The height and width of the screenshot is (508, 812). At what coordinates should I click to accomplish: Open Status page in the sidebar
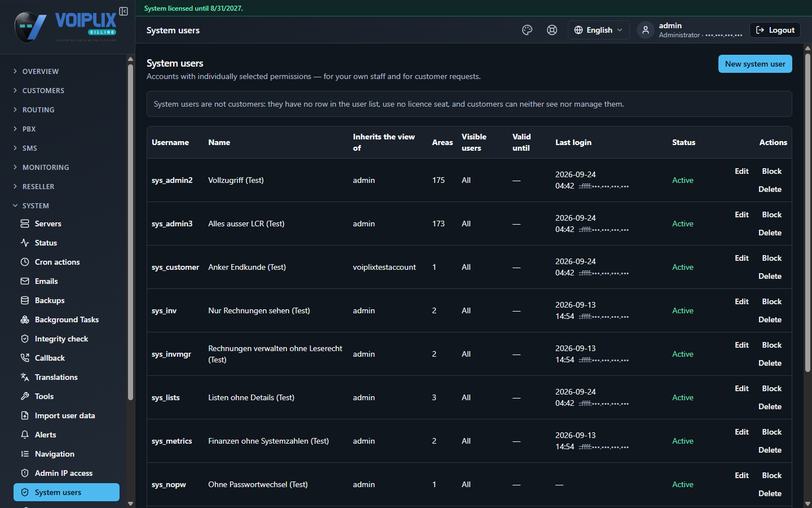click(x=67, y=243)
